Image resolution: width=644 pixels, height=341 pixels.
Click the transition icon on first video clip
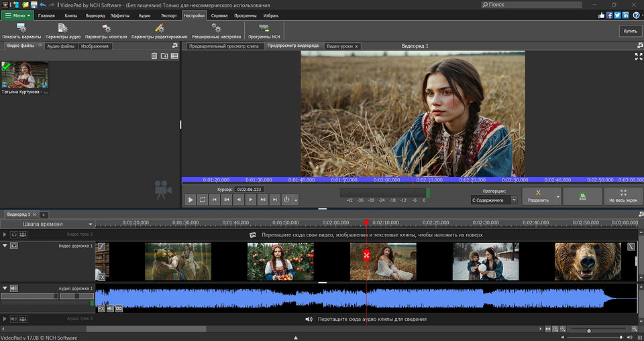tap(101, 247)
